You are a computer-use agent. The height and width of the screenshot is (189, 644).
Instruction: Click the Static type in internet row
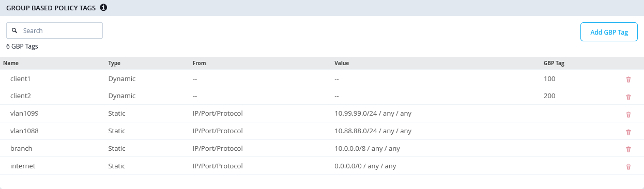(x=117, y=166)
